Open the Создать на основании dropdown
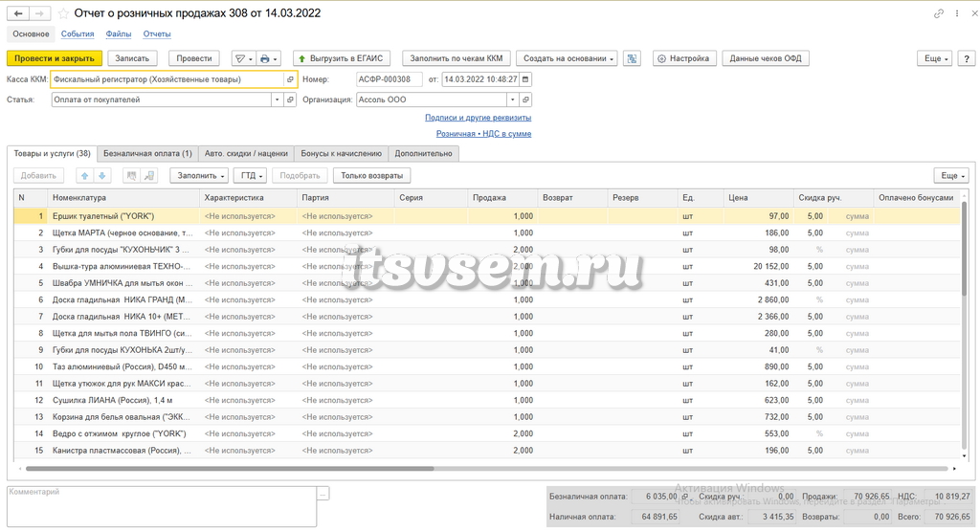This screenshot has width=980, height=531. (x=567, y=58)
